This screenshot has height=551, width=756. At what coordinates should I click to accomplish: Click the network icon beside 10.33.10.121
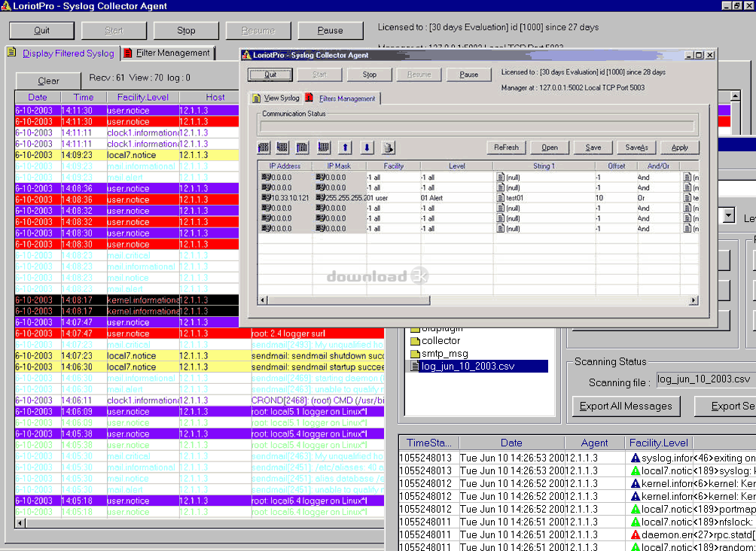click(265, 197)
